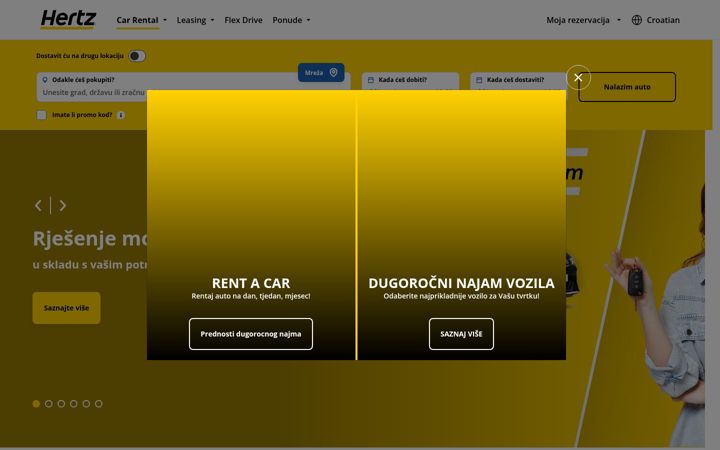The image size is (720, 450).
Task: Open the Car Rental menu
Action: point(137,20)
